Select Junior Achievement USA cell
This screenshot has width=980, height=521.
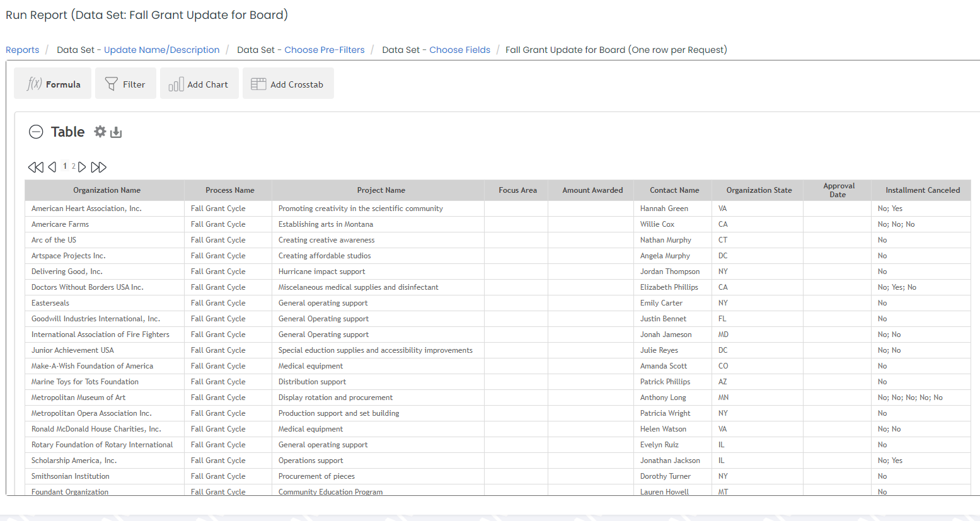tap(105, 350)
